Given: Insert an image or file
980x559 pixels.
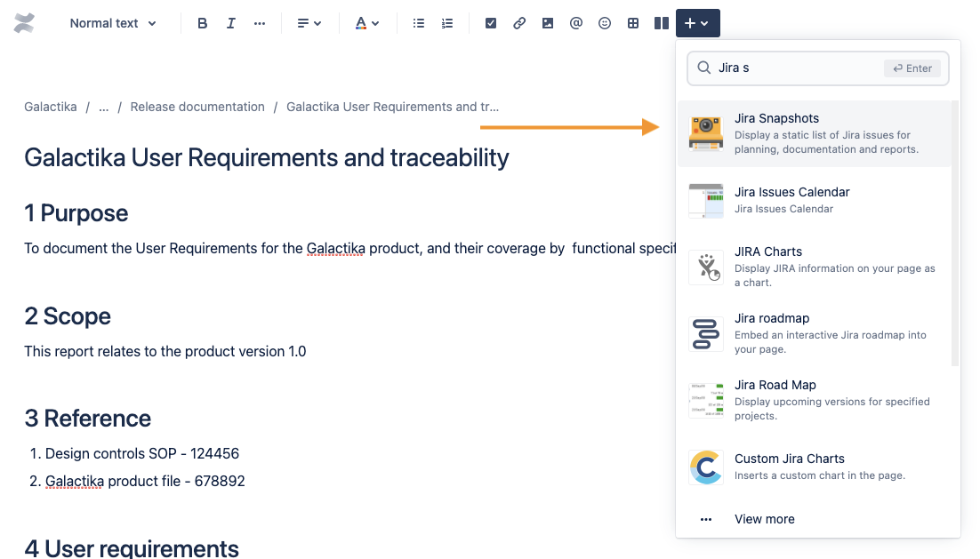Looking at the screenshot, I should point(548,23).
